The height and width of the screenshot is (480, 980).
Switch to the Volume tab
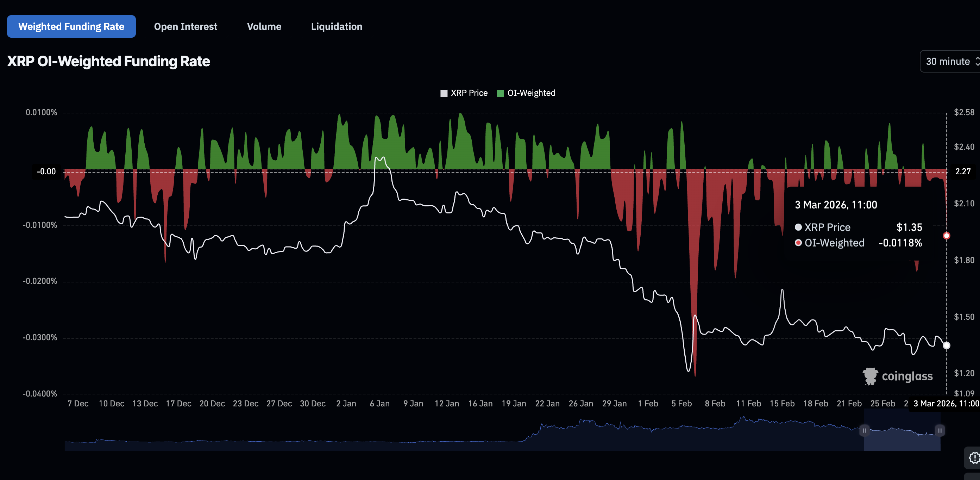point(264,27)
